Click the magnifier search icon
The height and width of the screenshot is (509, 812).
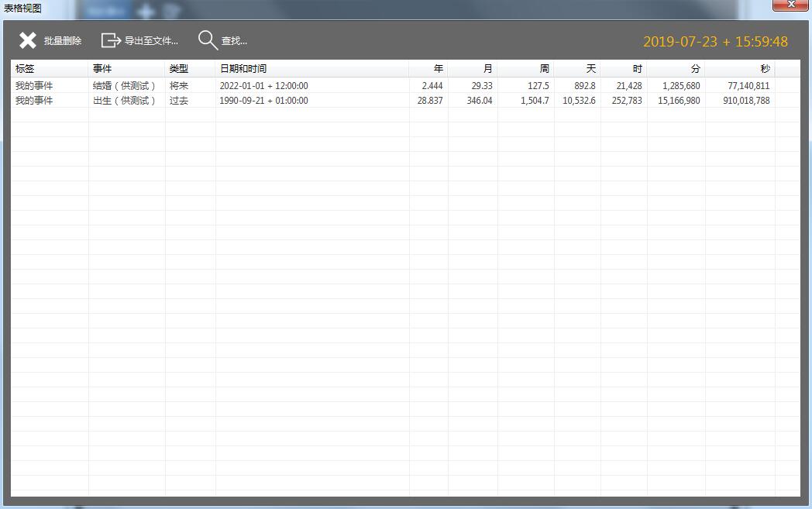(208, 40)
